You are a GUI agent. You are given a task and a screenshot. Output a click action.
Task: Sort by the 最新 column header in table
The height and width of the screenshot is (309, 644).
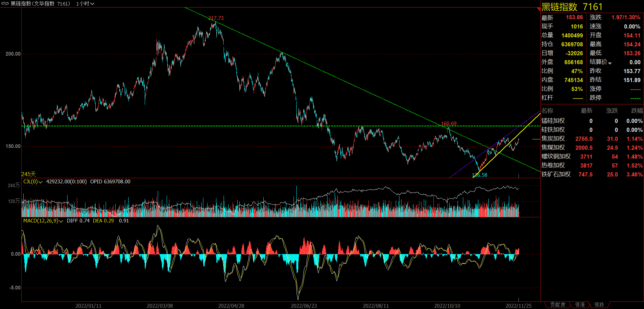pyautogui.click(x=587, y=111)
